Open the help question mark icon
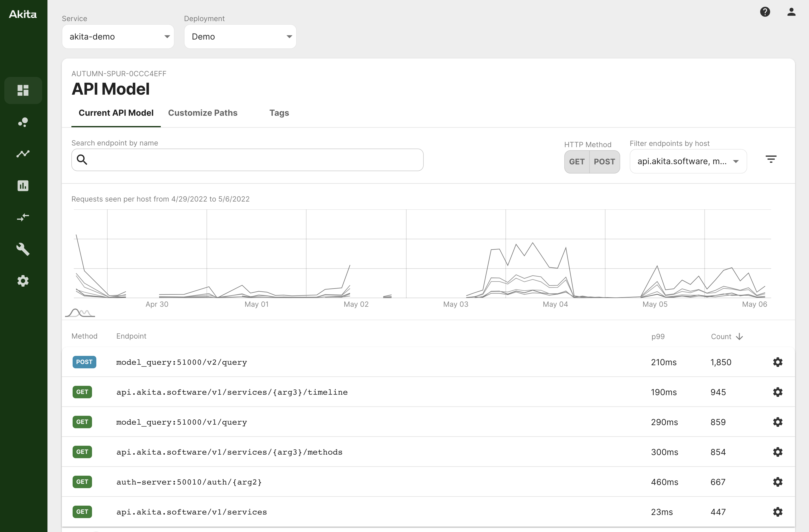This screenshot has width=809, height=532. point(765,12)
